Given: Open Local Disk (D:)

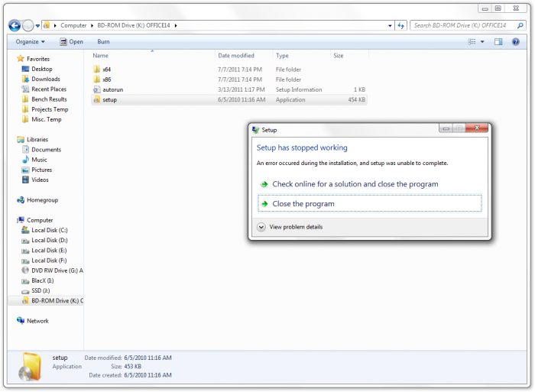Looking at the screenshot, I should tap(50, 241).
